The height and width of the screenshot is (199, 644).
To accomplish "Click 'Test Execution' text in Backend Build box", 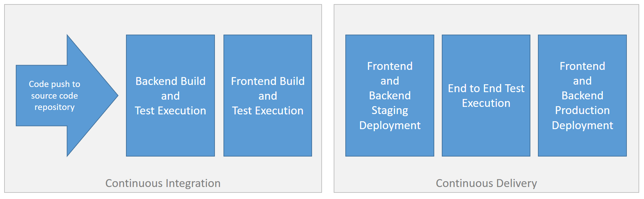I will (170, 111).
